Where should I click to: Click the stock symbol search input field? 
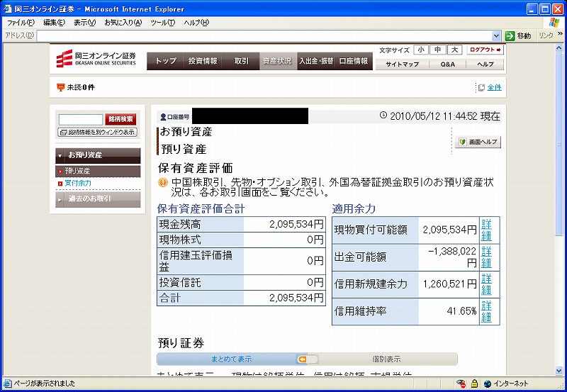point(80,120)
